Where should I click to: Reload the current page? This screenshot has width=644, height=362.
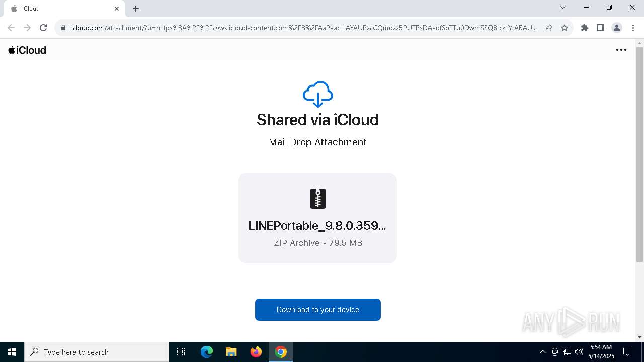43,28
